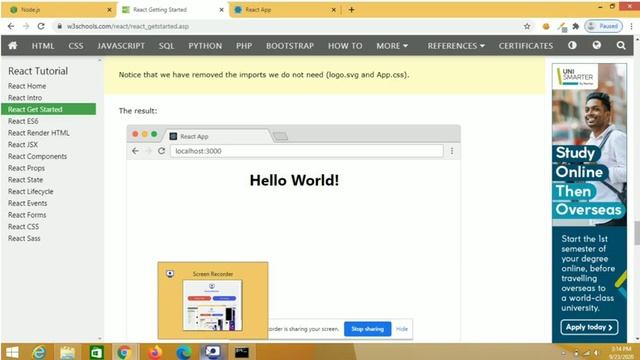Open the screen recorder taskbar icon

[212, 352]
